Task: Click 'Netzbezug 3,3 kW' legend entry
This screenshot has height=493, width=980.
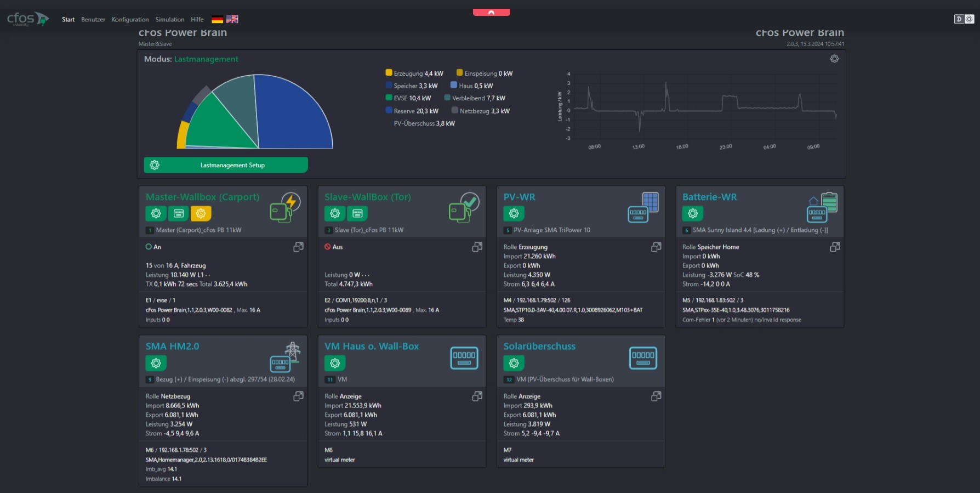Action: tap(481, 111)
